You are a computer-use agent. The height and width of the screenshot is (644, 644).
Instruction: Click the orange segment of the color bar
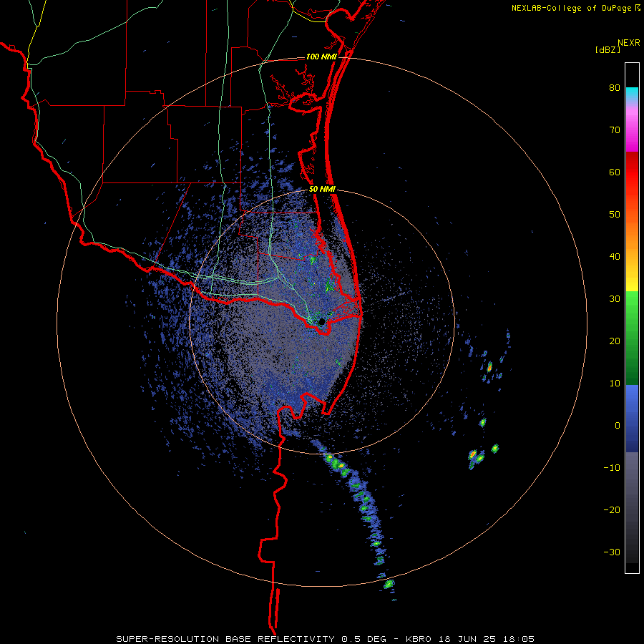coord(632,230)
